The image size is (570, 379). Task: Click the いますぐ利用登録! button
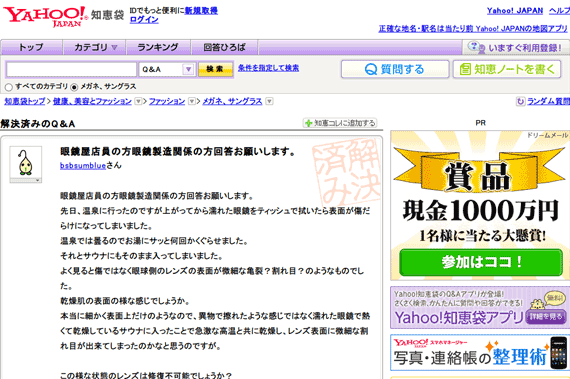pos(515,48)
